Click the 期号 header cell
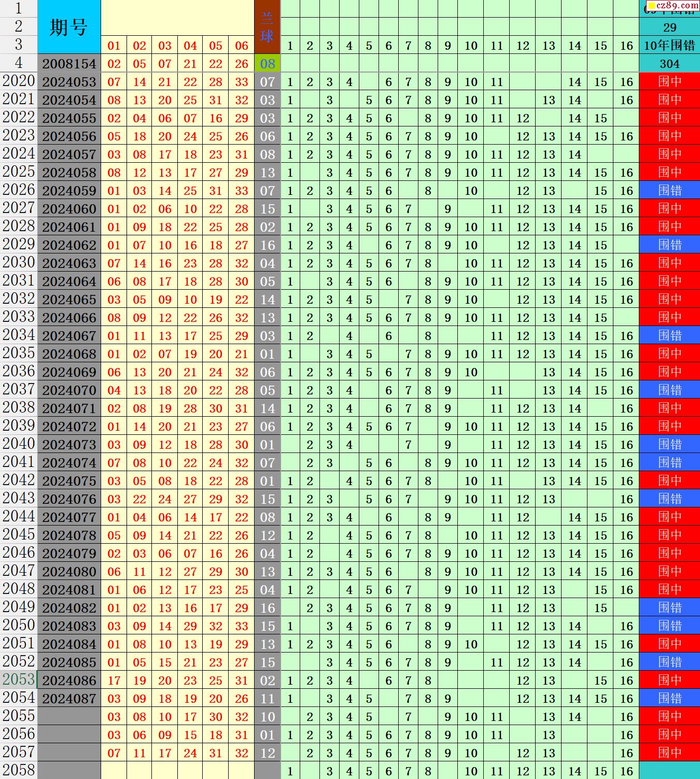Screen dimensions: 700x779 [x=69, y=27]
